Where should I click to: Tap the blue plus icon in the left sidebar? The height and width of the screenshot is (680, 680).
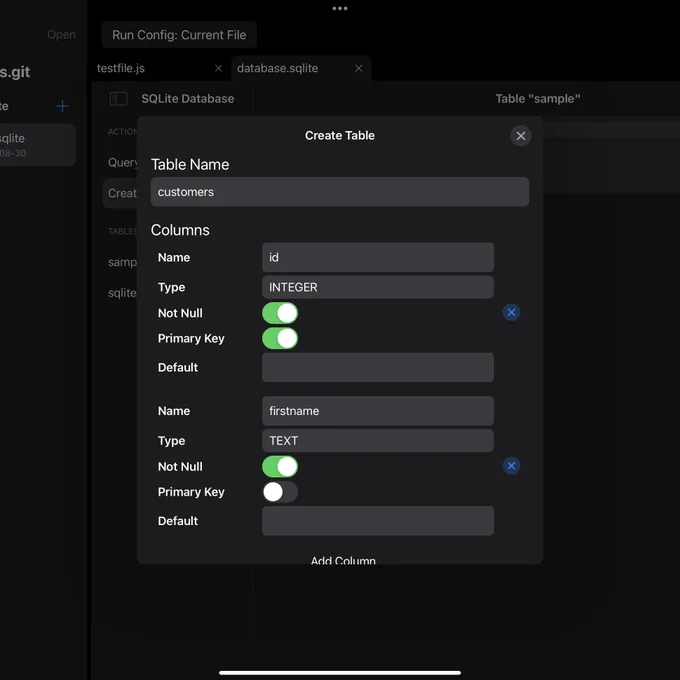(x=62, y=106)
